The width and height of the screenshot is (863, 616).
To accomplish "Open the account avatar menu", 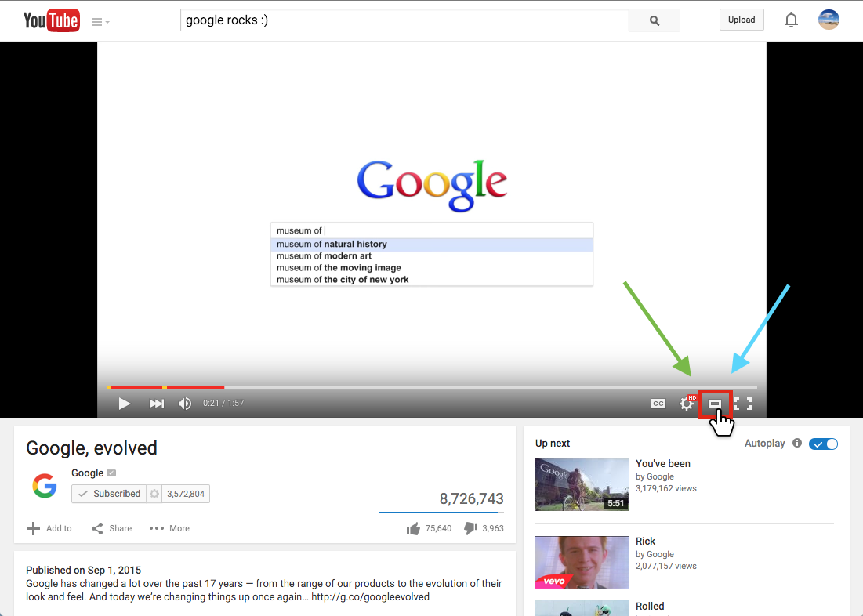I will pyautogui.click(x=829, y=20).
